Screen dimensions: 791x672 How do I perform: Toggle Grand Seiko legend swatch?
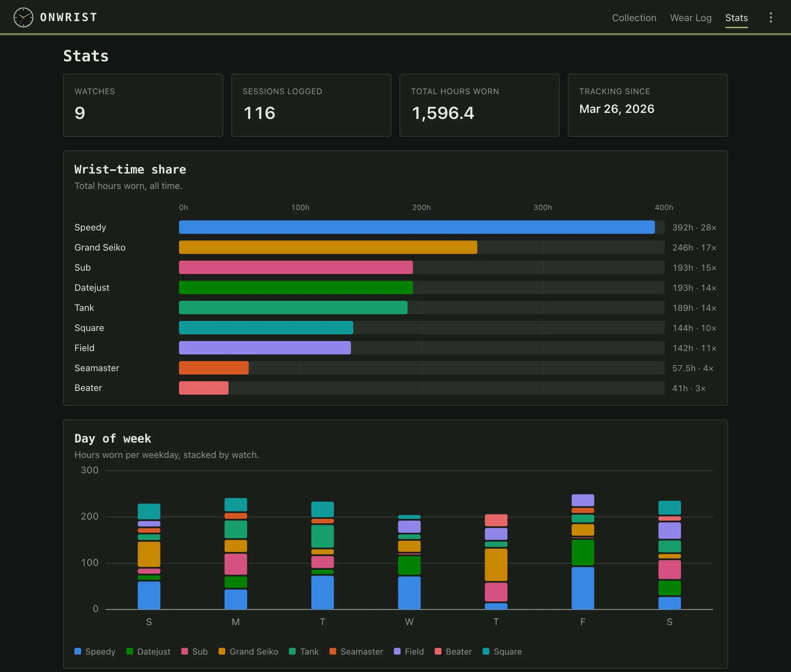[222, 651]
